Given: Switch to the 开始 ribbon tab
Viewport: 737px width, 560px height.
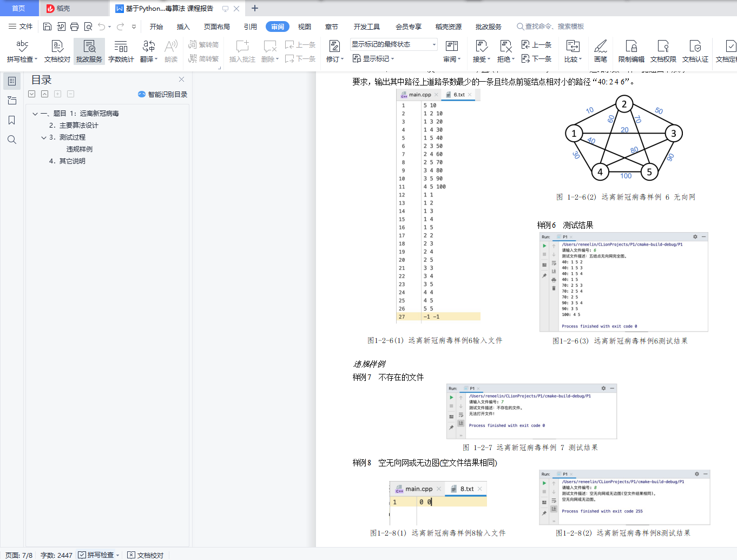Looking at the screenshot, I should [x=156, y=27].
